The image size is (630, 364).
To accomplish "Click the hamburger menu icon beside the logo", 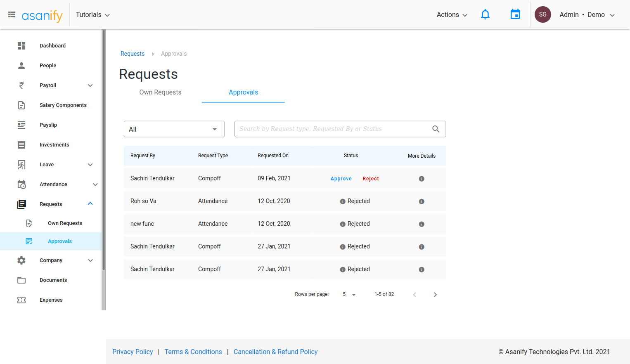I will [12, 14].
